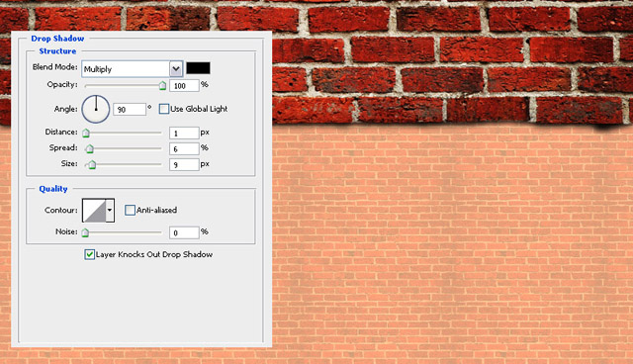Click the Drop Shadow heading text

click(57, 39)
